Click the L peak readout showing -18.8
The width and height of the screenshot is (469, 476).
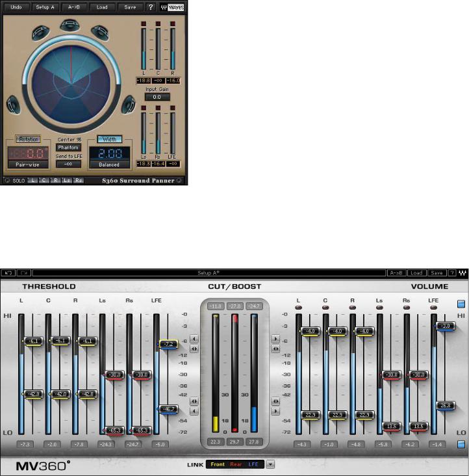click(x=144, y=81)
